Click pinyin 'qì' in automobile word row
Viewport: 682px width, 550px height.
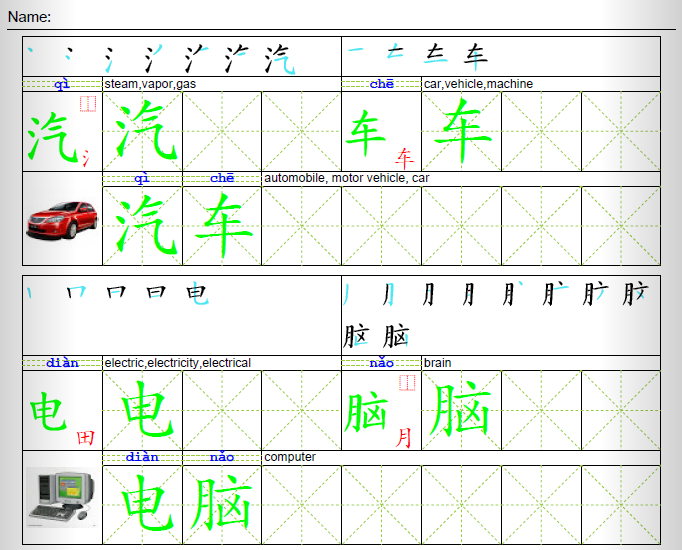(x=142, y=178)
